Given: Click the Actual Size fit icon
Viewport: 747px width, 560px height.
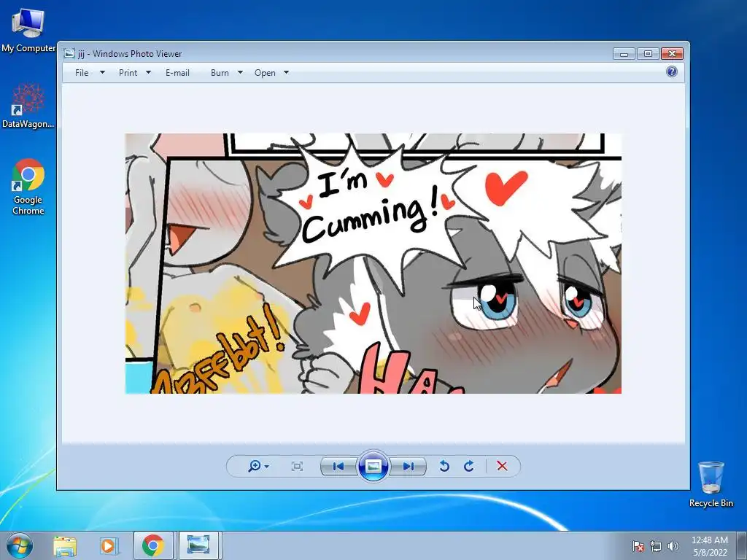Looking at the screenshot, I should coord(297,466).
